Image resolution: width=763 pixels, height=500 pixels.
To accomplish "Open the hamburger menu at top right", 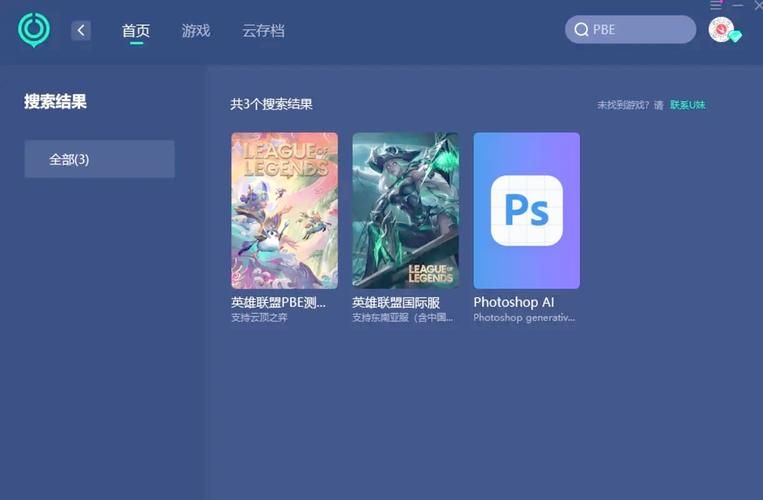I will pyautogui.click(x=716, y=5).
